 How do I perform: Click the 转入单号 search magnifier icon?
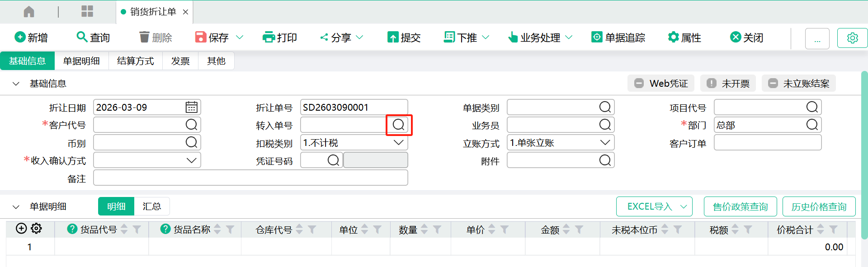pos(398,125)
